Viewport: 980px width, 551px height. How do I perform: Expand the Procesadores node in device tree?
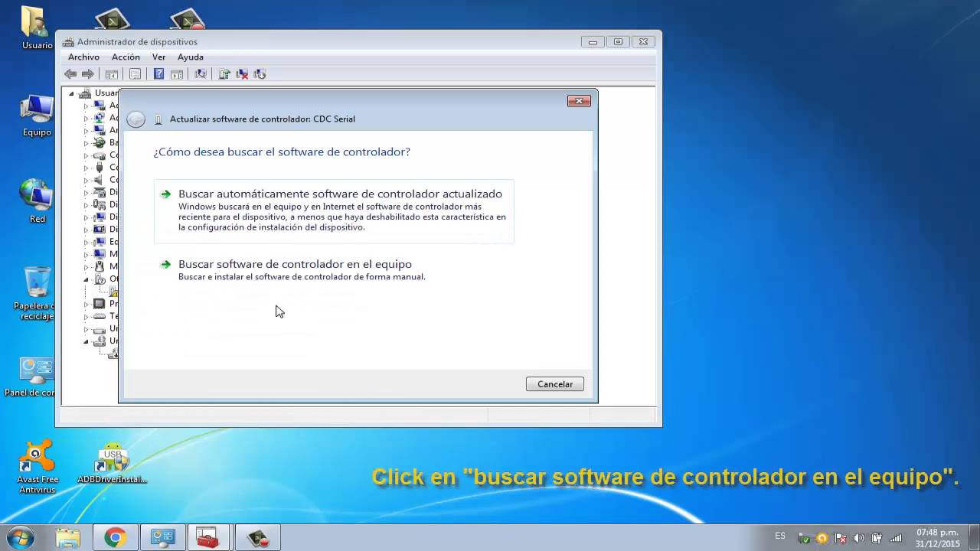point(87,304)
